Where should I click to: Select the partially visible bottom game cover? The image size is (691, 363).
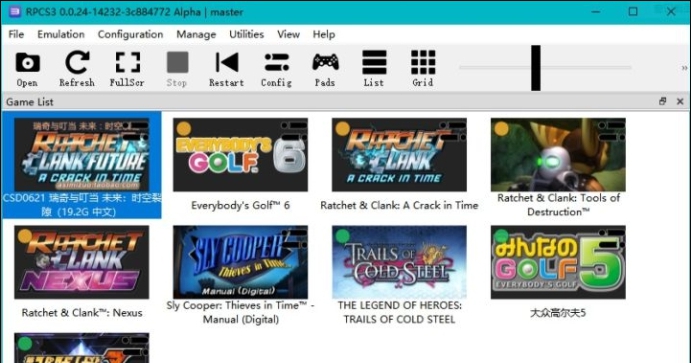82,348
